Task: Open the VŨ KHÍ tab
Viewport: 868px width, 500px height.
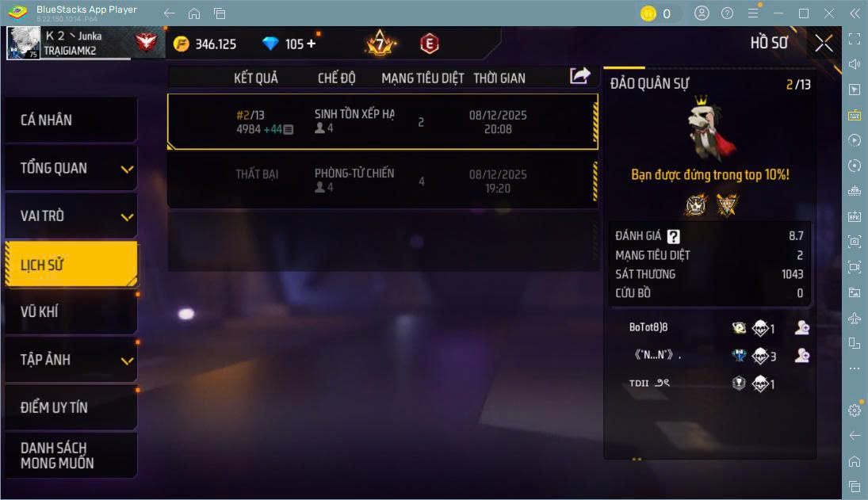Action: pos(71,312)
